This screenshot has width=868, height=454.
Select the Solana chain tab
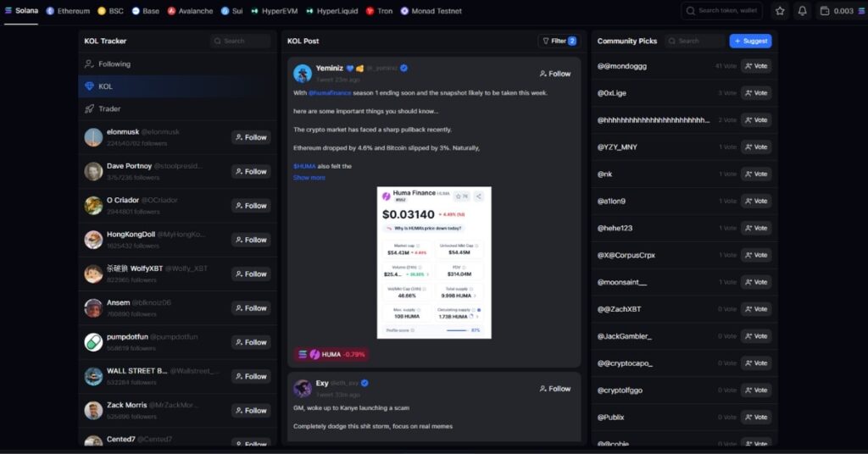[21, 10]
